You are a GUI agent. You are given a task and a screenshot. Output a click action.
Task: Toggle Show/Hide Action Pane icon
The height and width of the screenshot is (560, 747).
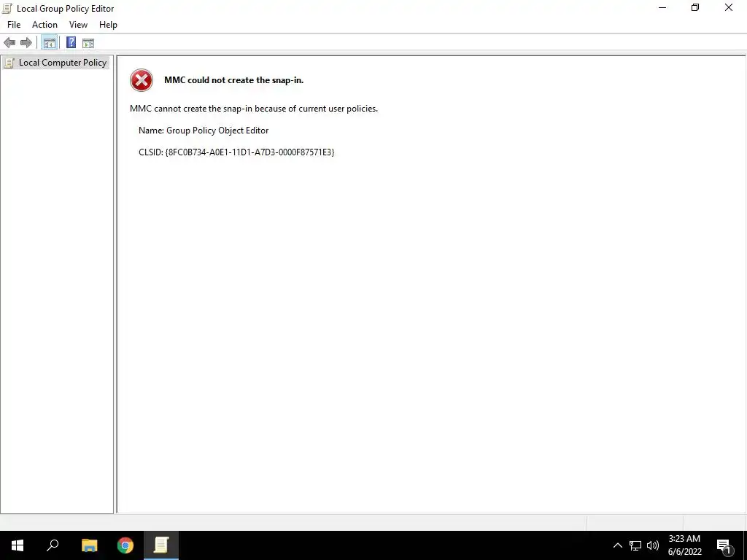tap(88, 43)
